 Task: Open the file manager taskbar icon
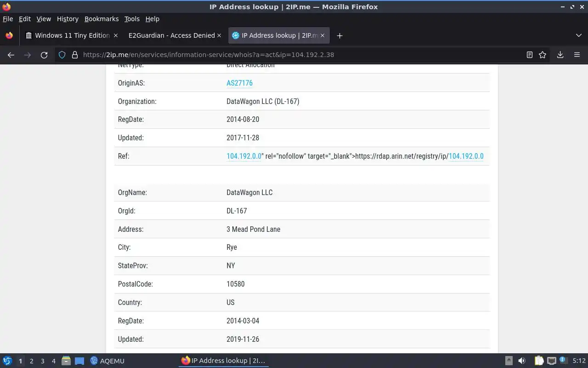tap(66, 361)
